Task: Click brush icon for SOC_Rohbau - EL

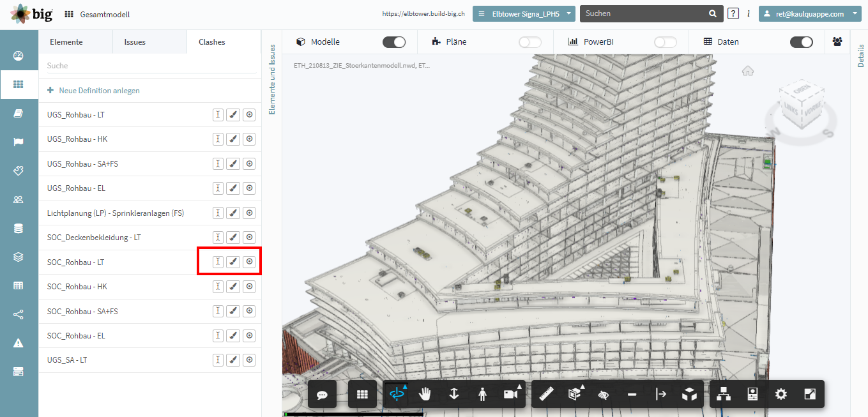Action: [234, 336]
